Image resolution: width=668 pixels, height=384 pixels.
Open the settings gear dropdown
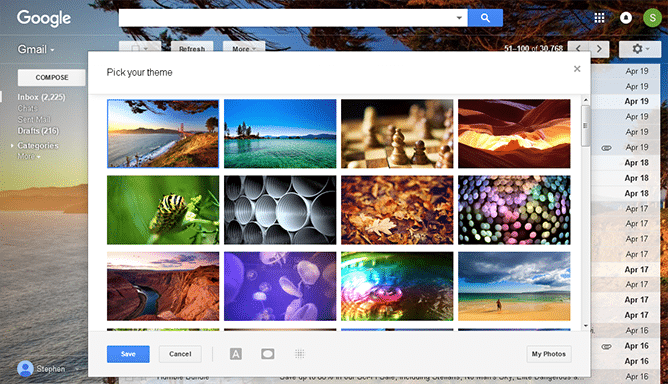(x=639, y=49)
